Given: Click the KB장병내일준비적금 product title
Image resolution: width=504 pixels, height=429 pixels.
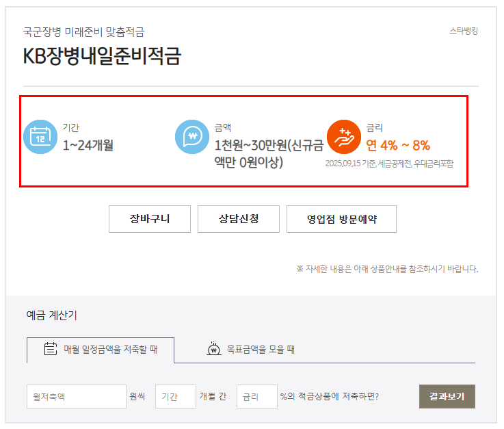Looking at the screenshot, I should [x=102, y=56].
